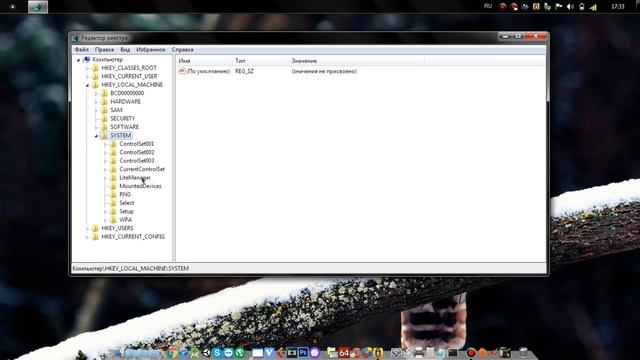Open TeamViewer from the dock
The height and width of the screenshot is (360, 640).
[228, 353]
